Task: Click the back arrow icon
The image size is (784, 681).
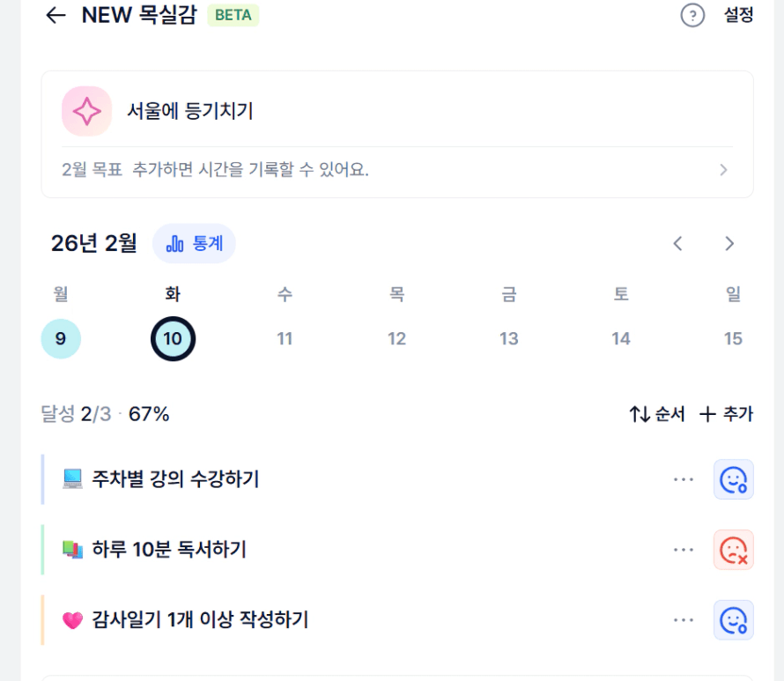Action: [x=56, y=16]
